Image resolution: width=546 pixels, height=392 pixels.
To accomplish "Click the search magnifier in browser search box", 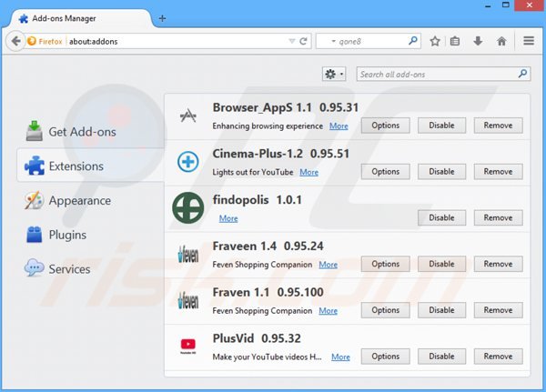I will 412,41.
